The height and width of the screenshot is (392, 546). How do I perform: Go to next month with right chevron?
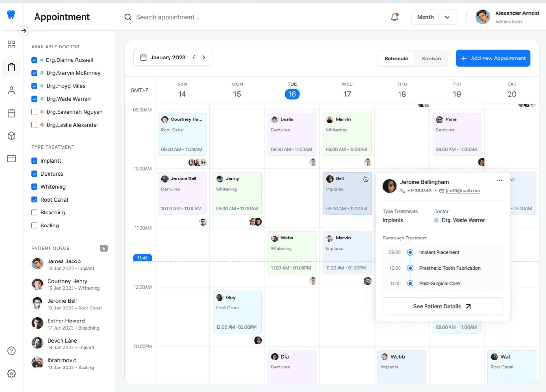[204, 58]
